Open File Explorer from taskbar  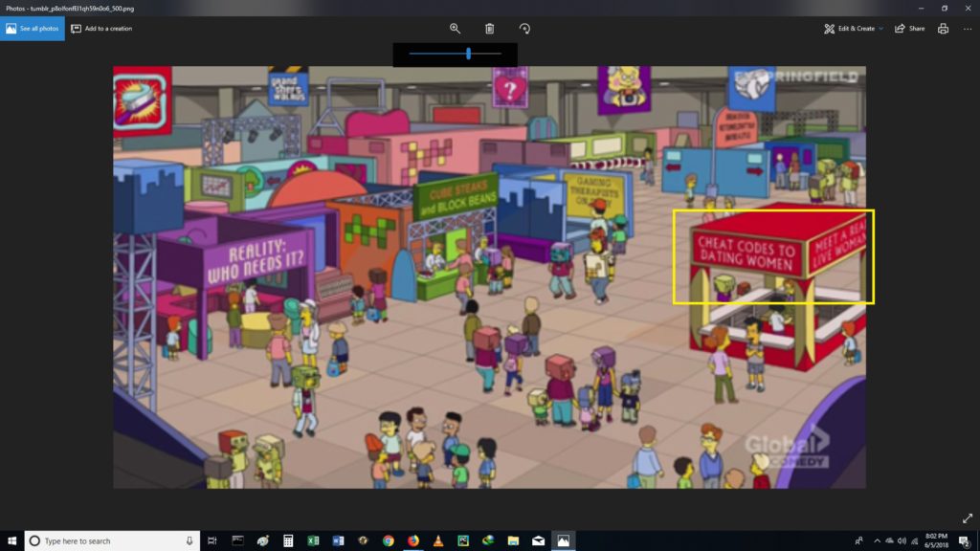click(x=513, y=541)
